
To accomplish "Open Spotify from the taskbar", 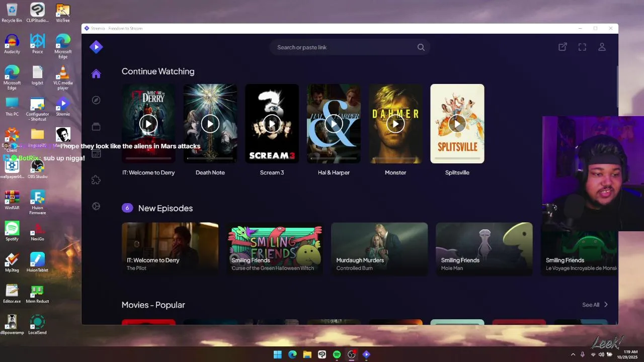I will pos(337,354).
